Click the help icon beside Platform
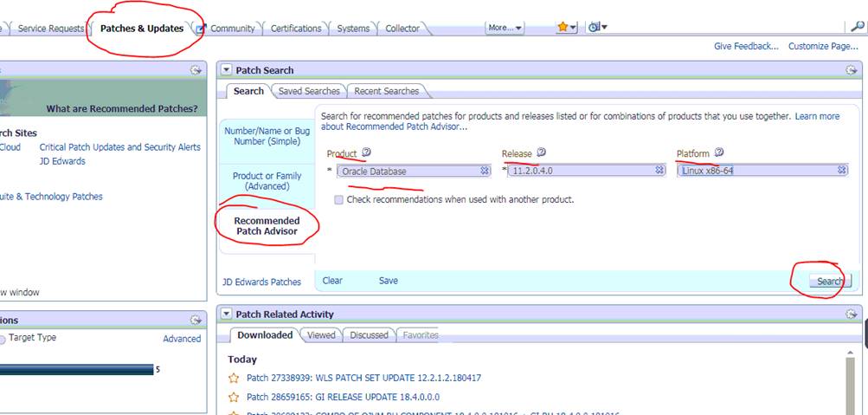Image resolution: width=868 pixels, height=415 pixels. (x=718, y=152)
